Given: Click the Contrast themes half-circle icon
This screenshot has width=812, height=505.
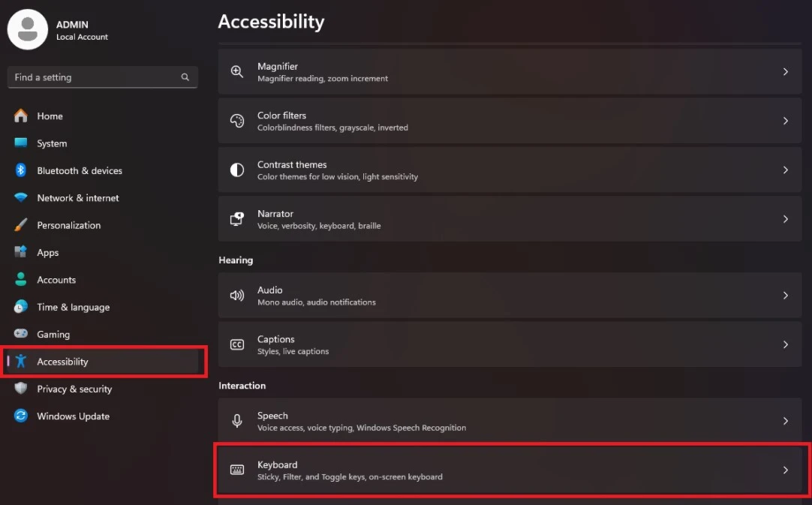Looking at the screenshot, I should pyautogui.click(x=237, y=170).
